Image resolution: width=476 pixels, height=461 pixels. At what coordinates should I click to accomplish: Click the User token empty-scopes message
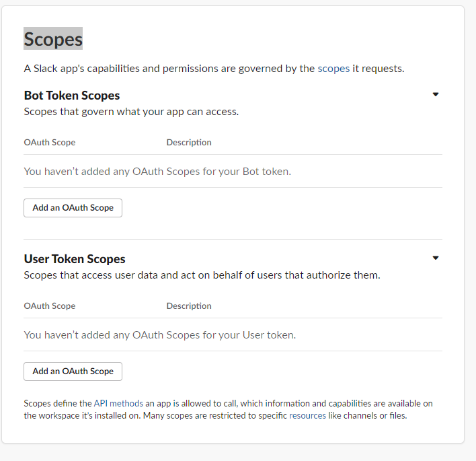pos(160,335)
